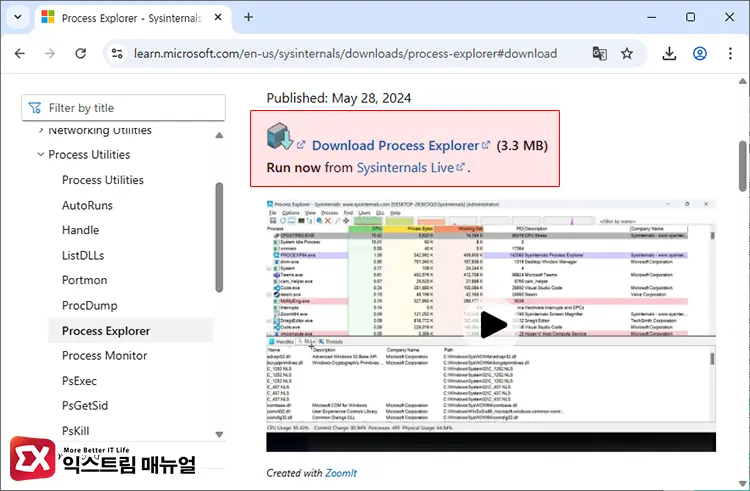Viewport: 750px width, 491px height.
Task: Click page scroll down arrow
Action: coord(742,484)
